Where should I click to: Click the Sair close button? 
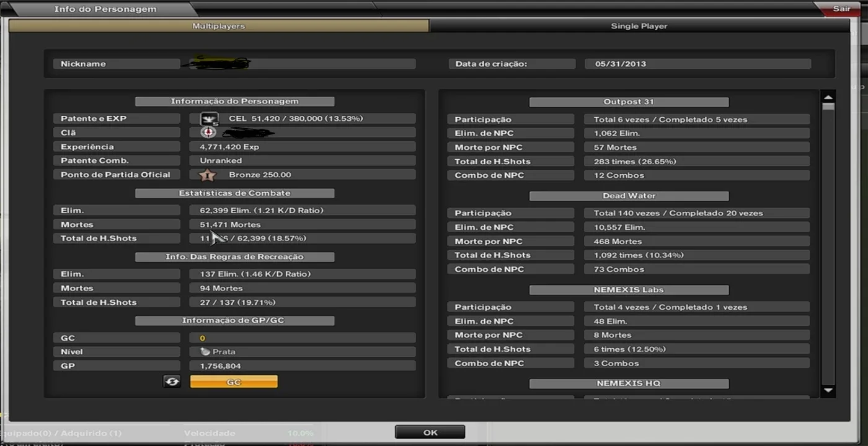coord(841,9)
